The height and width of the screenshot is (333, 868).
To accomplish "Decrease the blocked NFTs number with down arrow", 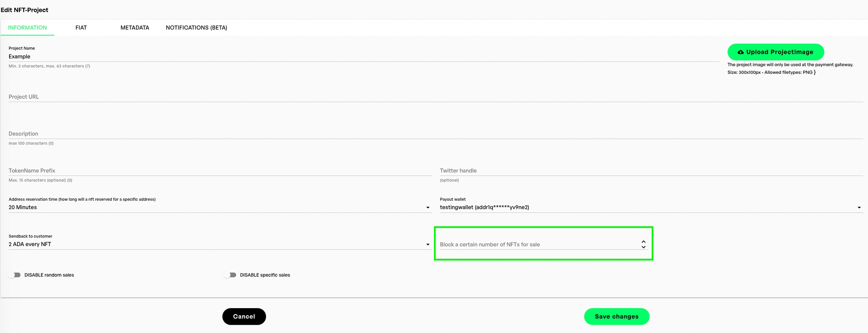I will 643,247.
